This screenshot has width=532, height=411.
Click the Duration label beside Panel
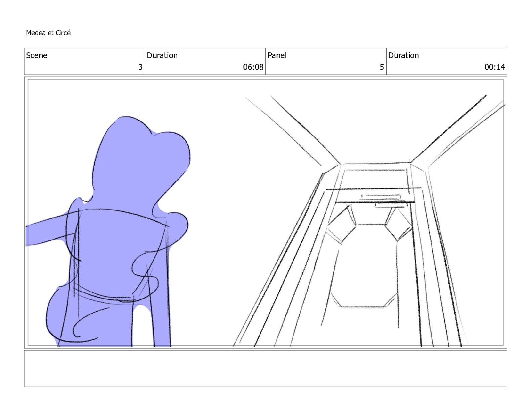coord(404,55)
